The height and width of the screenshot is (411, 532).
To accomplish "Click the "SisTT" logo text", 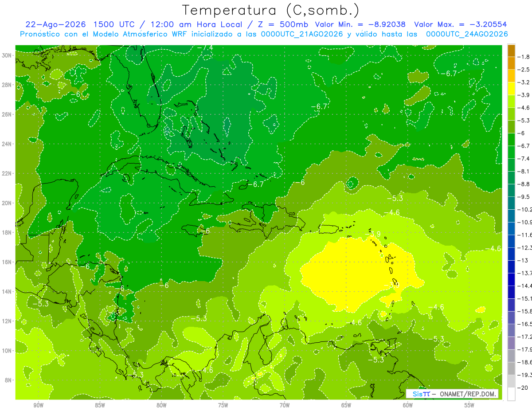I will (421, 394).
